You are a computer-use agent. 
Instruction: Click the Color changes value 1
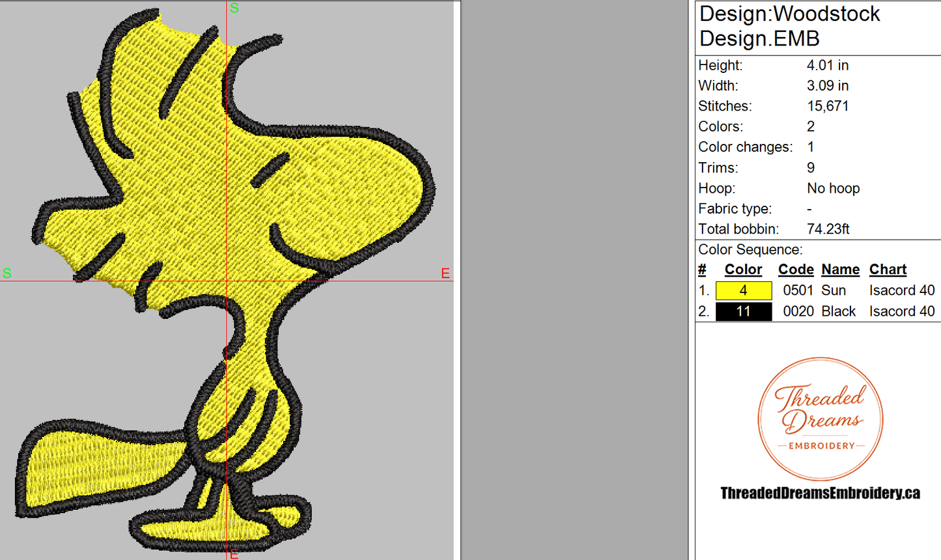811,147
